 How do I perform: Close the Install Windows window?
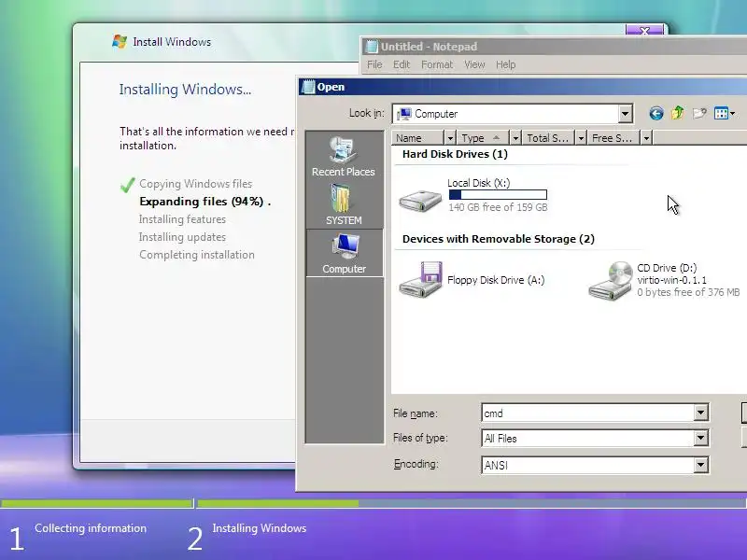point(644,31)
